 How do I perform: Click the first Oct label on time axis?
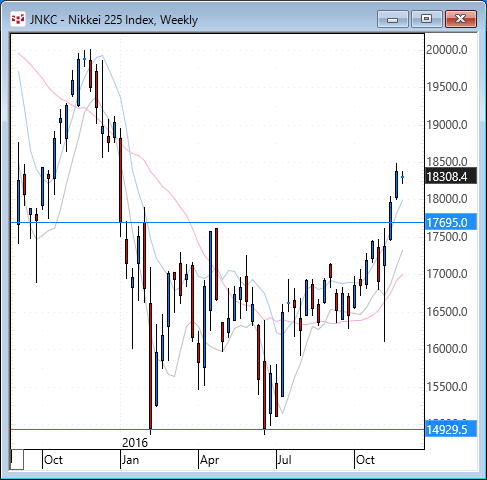pyautogui.click(x=53, y=460)
